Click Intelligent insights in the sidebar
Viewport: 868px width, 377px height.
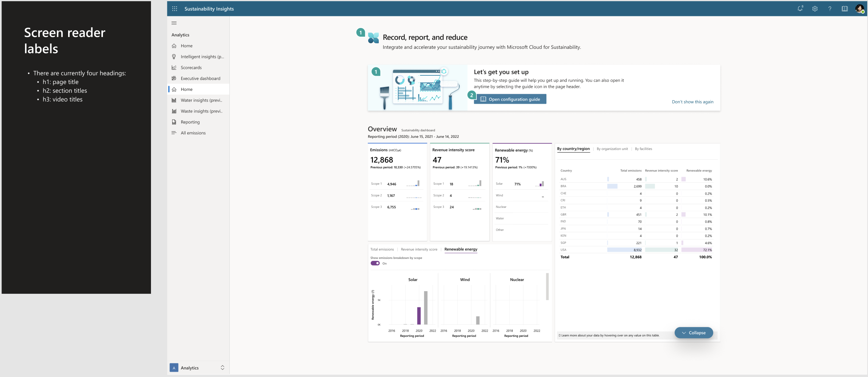[x=198, y=57]
